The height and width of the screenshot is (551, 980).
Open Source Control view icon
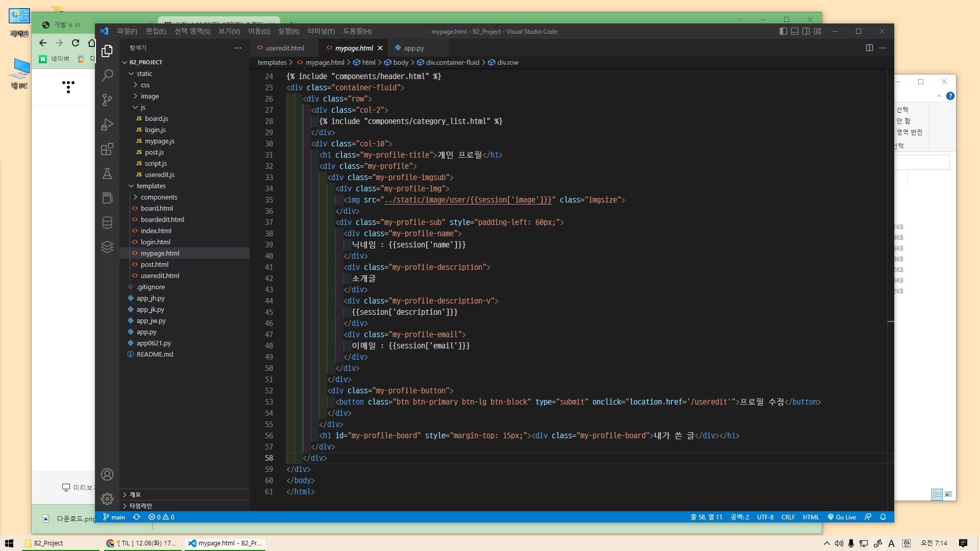point(107,100)
